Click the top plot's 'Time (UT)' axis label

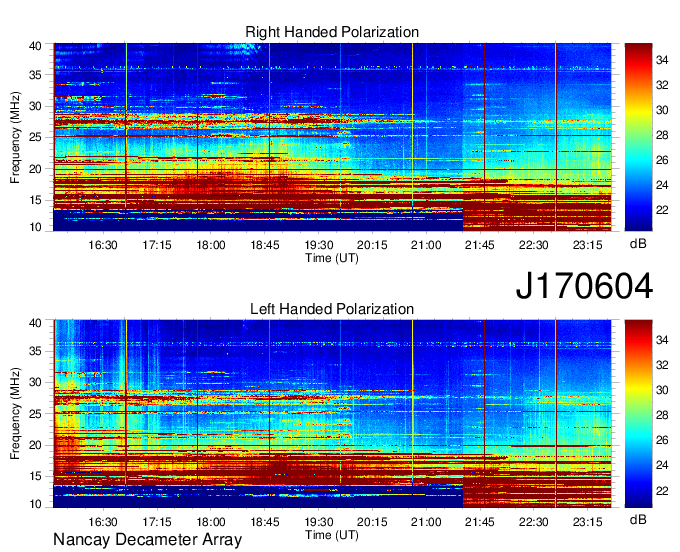pos(332,258)
